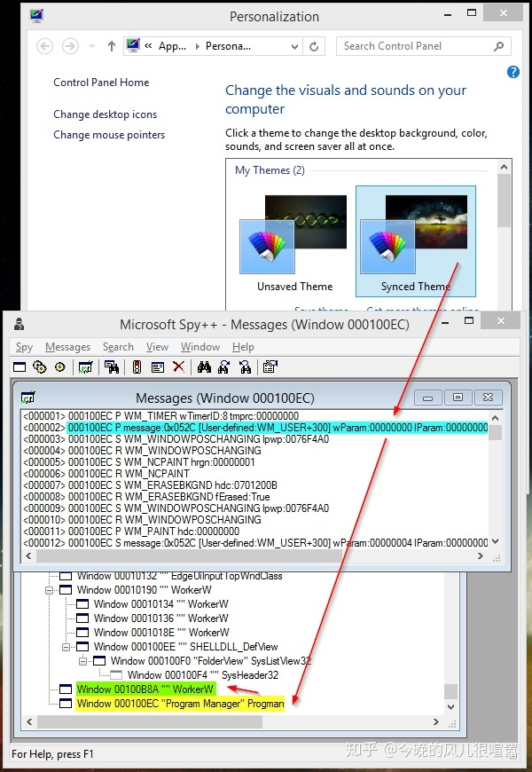
Task: Select message 000011 WM_PAINT line
Action: click(x=131, y=532)
